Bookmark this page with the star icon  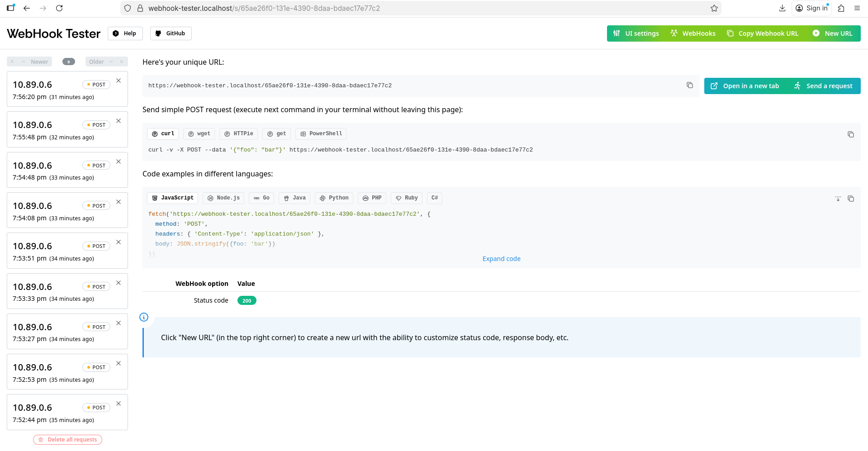tap(714, 8)
